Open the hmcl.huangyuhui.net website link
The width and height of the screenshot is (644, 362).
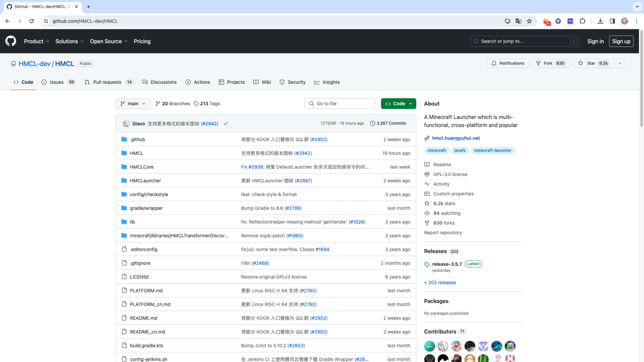pyautogui.click(x=456, y=138)
